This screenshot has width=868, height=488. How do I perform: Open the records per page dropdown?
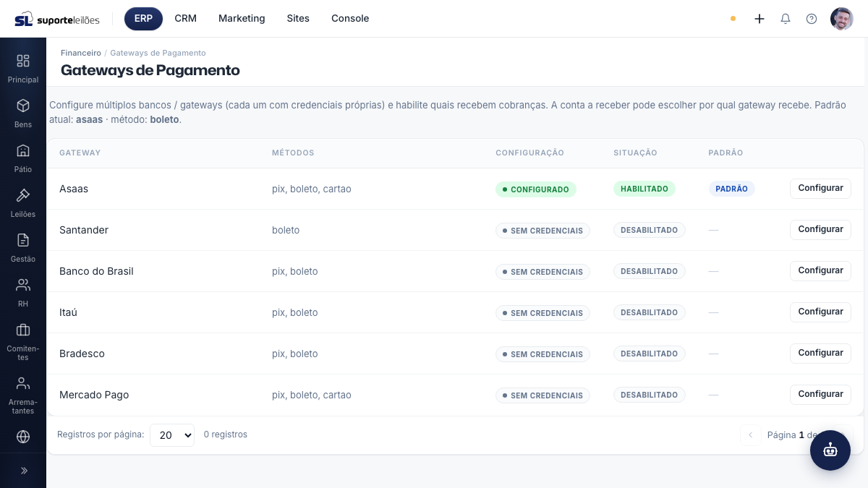pyautogui.click(x=172, y=435)
